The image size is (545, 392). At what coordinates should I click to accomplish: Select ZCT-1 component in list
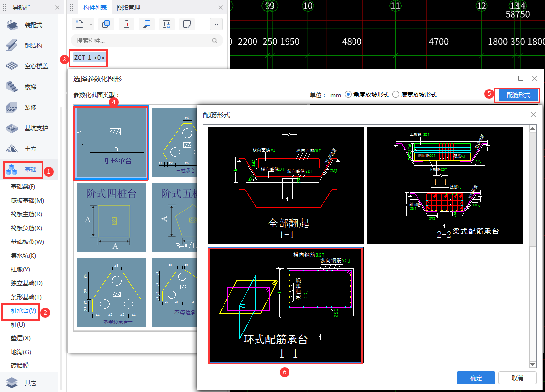(89, 57)
